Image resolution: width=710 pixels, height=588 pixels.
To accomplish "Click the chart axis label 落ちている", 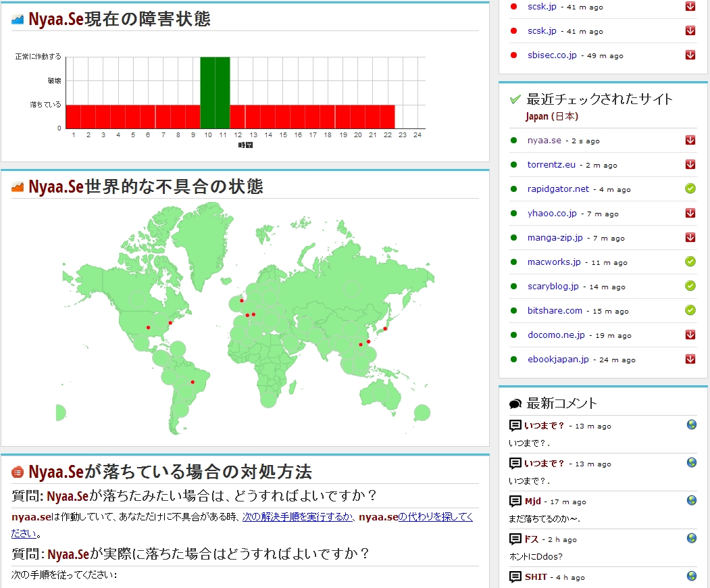I will (x=45, y=105).
